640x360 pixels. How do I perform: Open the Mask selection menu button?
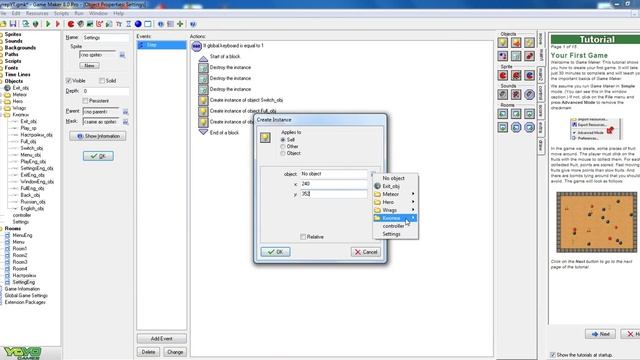[125, 122]
